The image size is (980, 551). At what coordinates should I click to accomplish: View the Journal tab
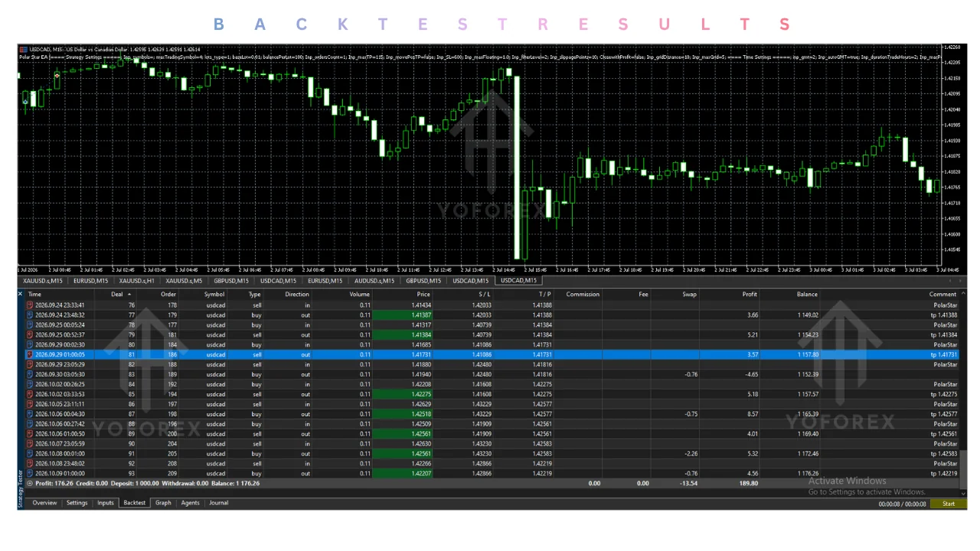218,504
